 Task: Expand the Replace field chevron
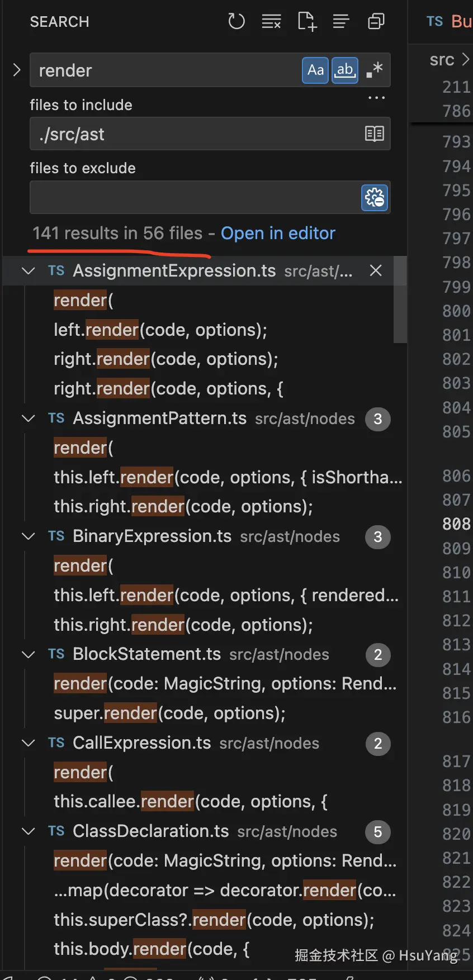pyautogui.click(x=17, y=70)
